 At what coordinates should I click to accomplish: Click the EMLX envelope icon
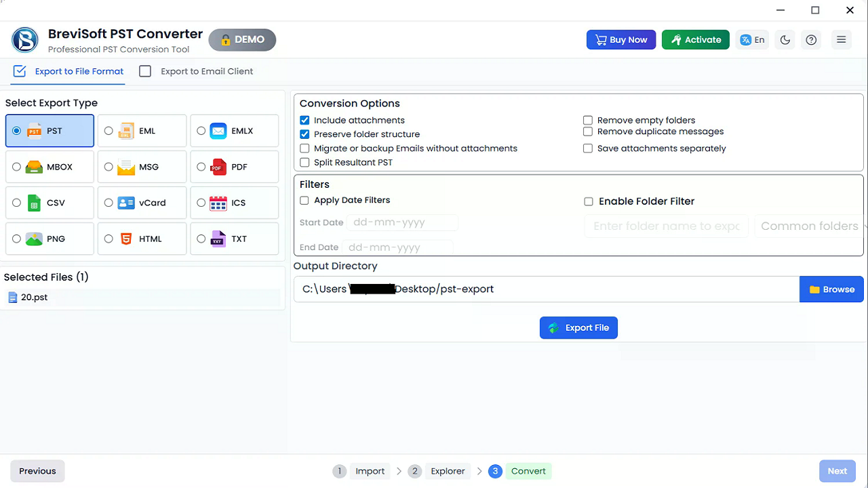(218, 131)
